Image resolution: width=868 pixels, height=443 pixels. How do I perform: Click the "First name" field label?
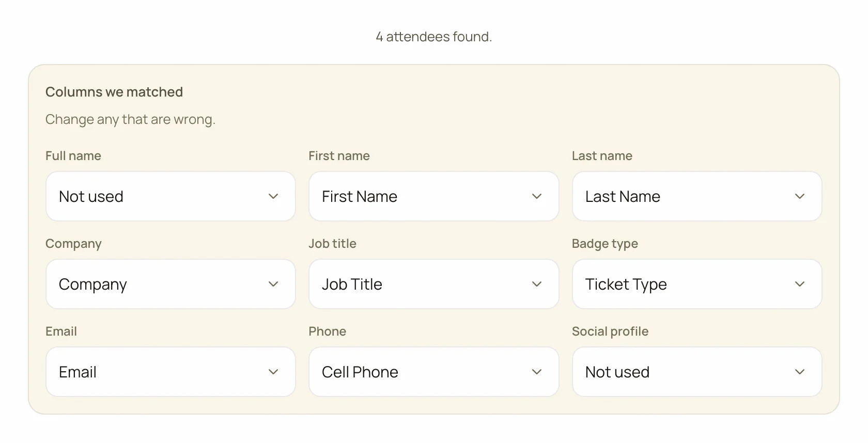click(339, 156)
